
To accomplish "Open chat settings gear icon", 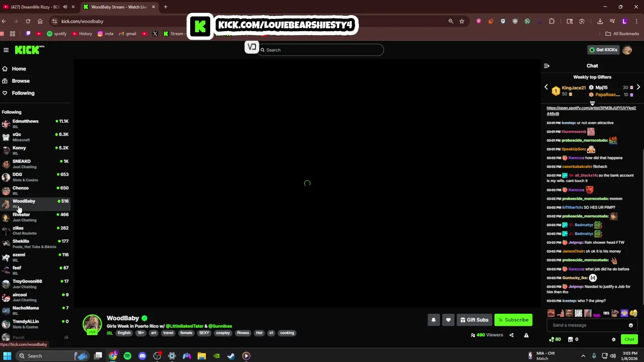I will coord(613,339).
